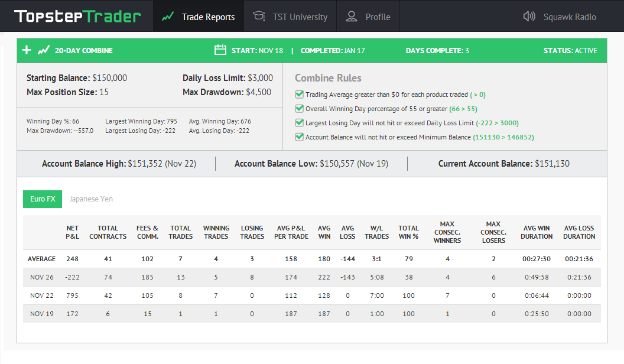Open the Profile tab
This screenshot has height=364, width=624.
pyautogui.click(x=368, y=17)
